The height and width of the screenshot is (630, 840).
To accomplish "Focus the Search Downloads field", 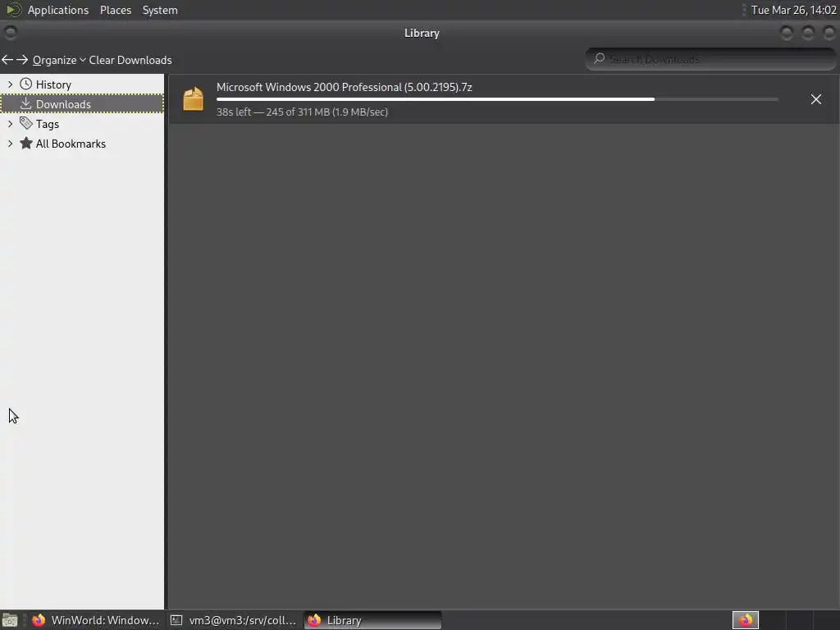I will (x=710, y=59).
